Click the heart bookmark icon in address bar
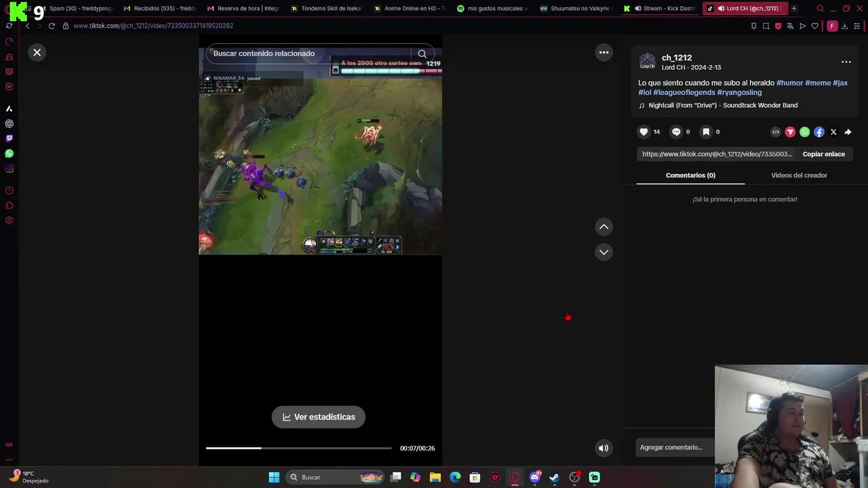 [814, 26]
